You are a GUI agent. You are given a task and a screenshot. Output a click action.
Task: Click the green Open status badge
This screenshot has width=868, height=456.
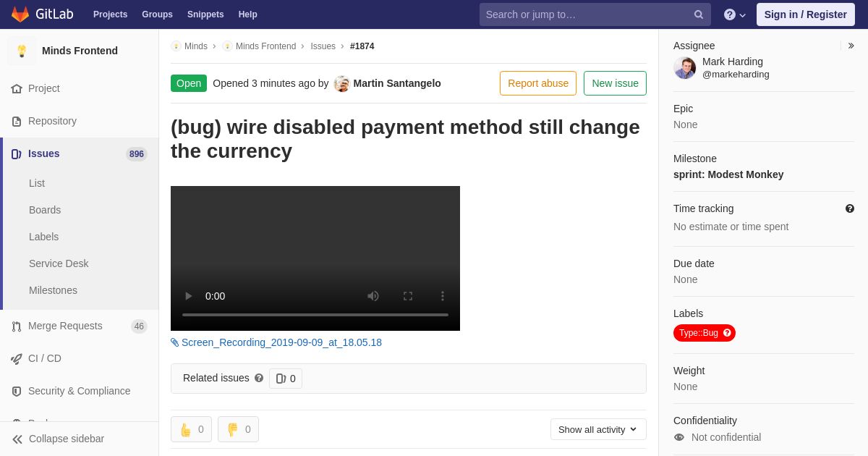click(x=189, y=83)
